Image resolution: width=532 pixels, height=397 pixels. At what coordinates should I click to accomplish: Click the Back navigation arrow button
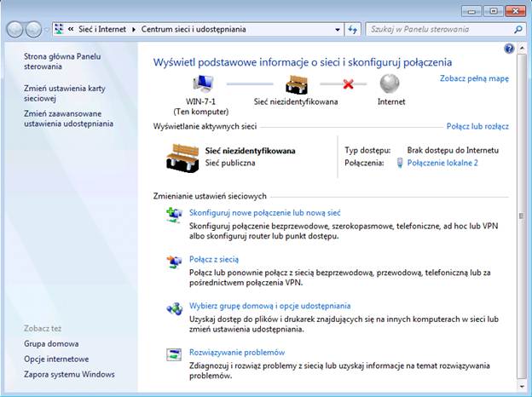tap(14, 29)
